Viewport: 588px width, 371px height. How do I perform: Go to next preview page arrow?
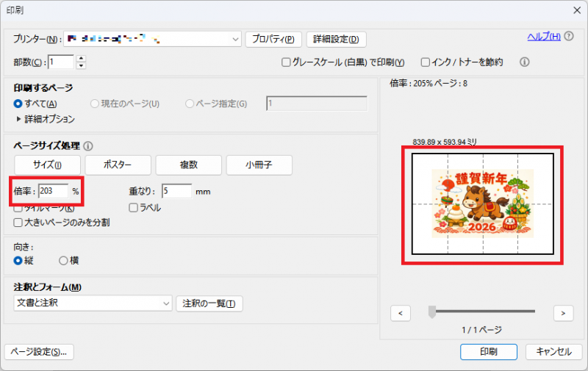point(563,313)
